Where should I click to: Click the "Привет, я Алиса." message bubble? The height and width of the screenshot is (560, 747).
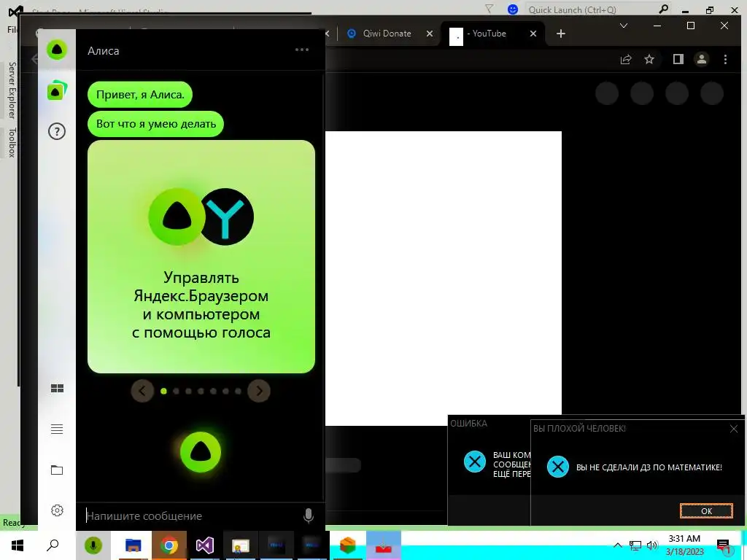139,94
